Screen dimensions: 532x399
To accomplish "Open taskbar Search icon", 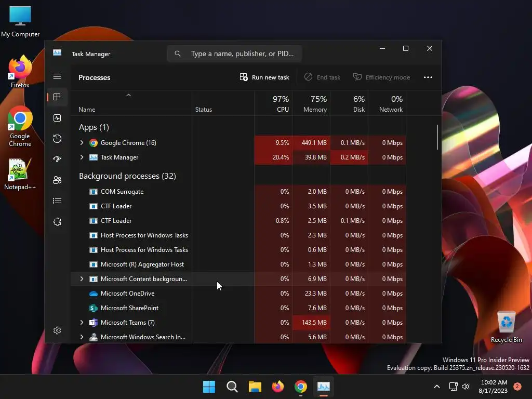I will (232, 387).
